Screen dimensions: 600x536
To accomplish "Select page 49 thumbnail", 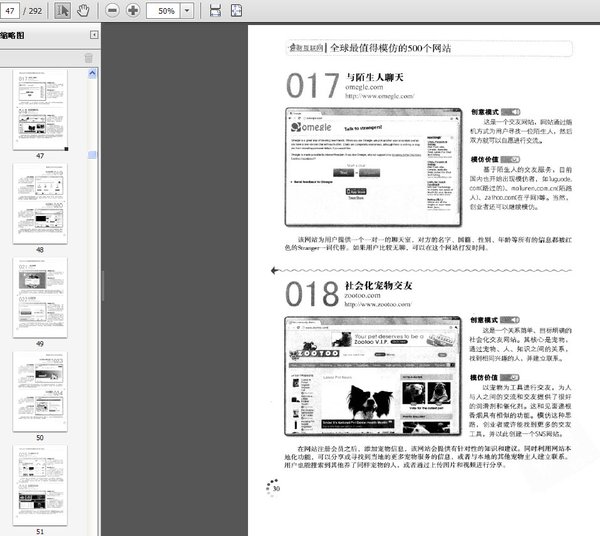I will coord(40,298).
